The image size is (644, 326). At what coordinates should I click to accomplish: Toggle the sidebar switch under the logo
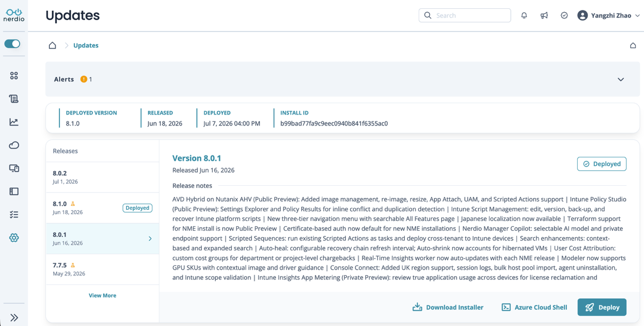(x=12, y=43)
